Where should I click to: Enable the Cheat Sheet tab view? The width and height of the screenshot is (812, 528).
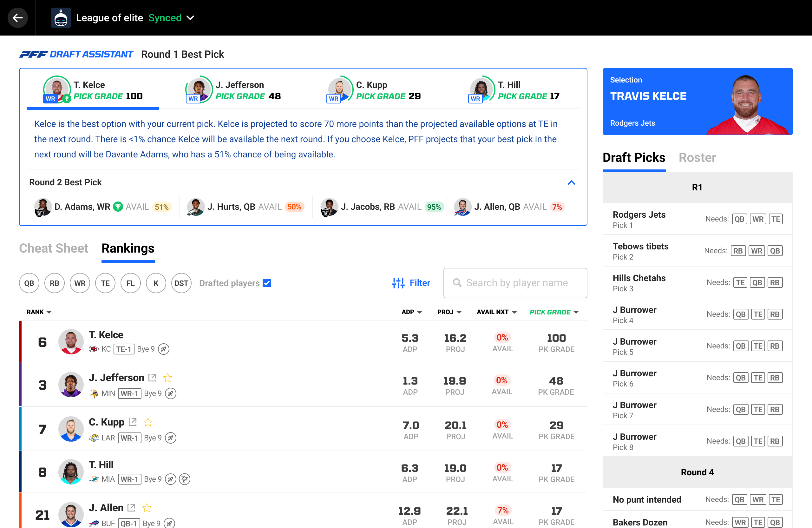[54, 248]
